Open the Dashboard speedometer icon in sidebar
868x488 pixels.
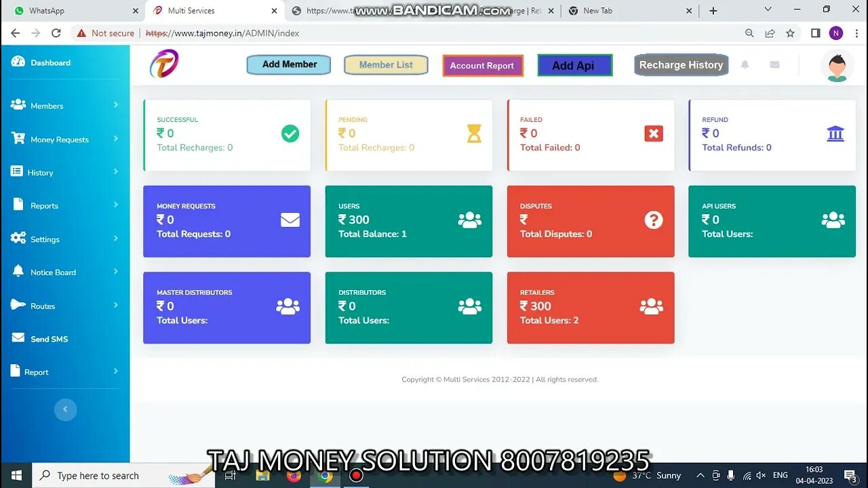tap(18, 62)
